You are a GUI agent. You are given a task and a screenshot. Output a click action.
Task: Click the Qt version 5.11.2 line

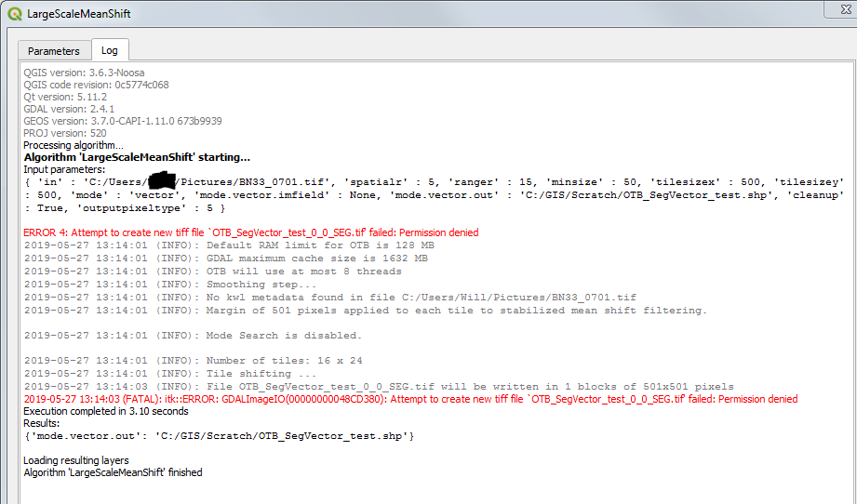(65, 98)
